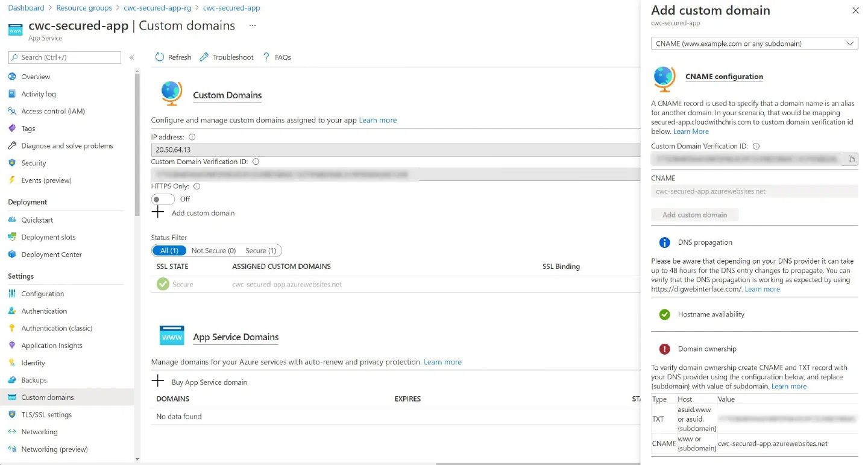Viewport: 868px width, 465px height.
Task: Open the CNAME record type dropdown
Action: (x=754, y=43)
